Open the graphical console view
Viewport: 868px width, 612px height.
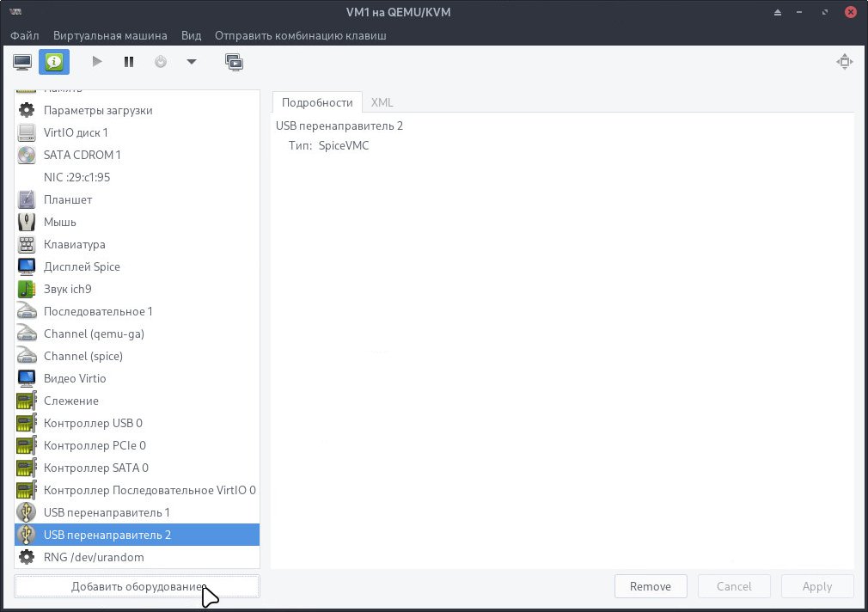coord(22,62)
